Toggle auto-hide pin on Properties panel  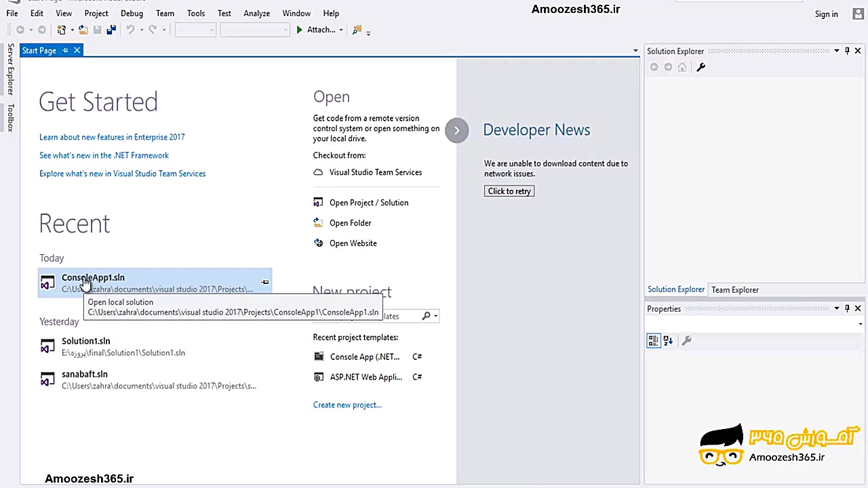[x=847, y=308]
